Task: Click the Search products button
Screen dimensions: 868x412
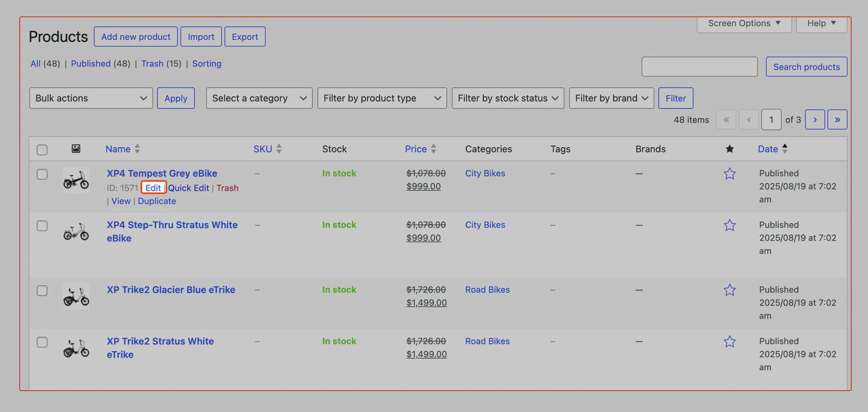Action: pyautogui.click(x=806, y=67)
